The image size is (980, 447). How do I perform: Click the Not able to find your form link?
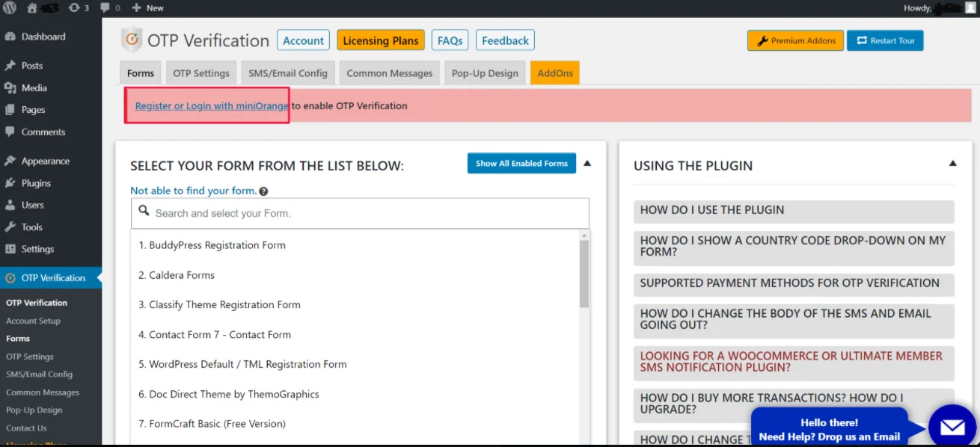click(193, 191)
